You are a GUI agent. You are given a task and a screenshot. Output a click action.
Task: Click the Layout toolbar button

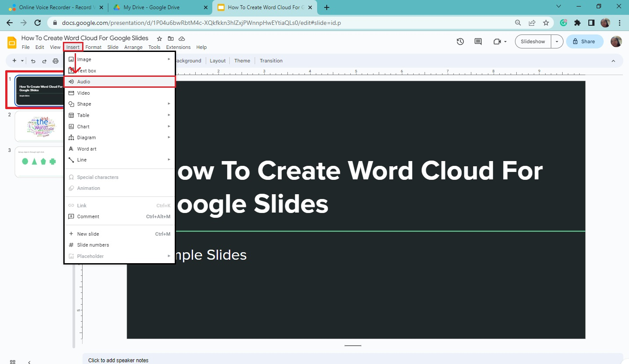tap(218, 61)
